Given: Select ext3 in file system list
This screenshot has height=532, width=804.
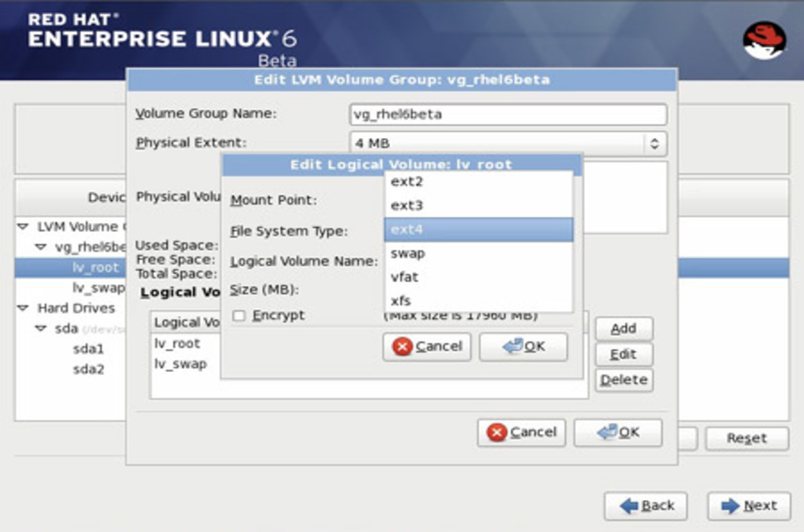Looking at the screenshot, I should (478, 206).
